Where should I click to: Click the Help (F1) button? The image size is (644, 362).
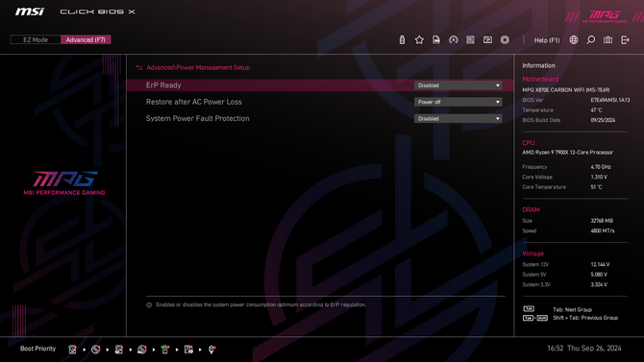pos(547,40)
